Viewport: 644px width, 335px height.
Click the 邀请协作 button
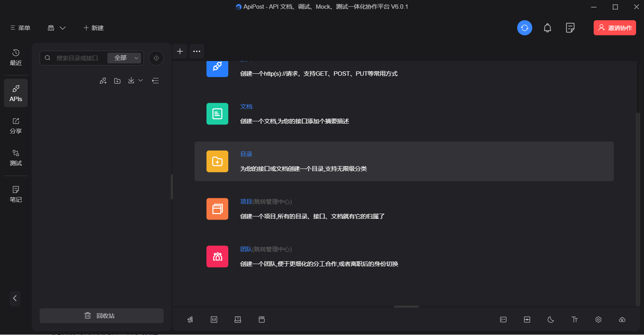[615, 28]
